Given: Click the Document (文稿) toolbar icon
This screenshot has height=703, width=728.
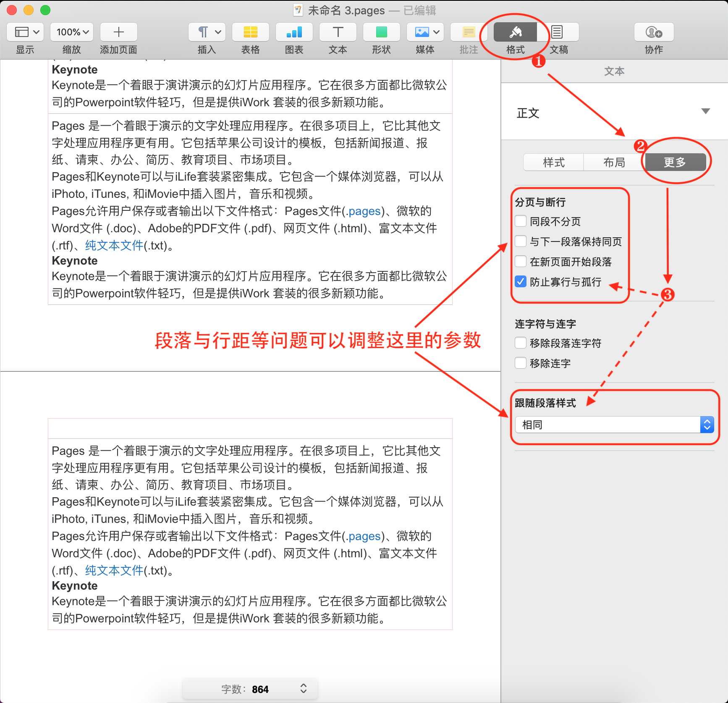Looking at the screenshot, I should [x=558, y=32].
